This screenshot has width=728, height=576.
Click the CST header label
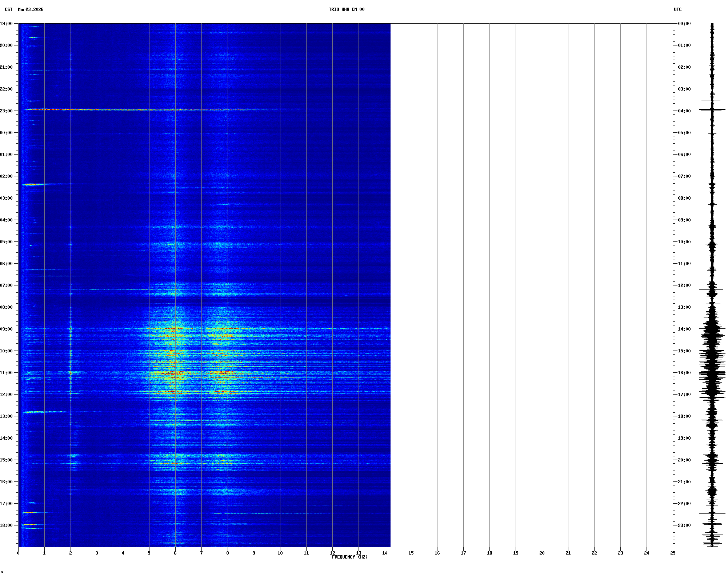8,9
